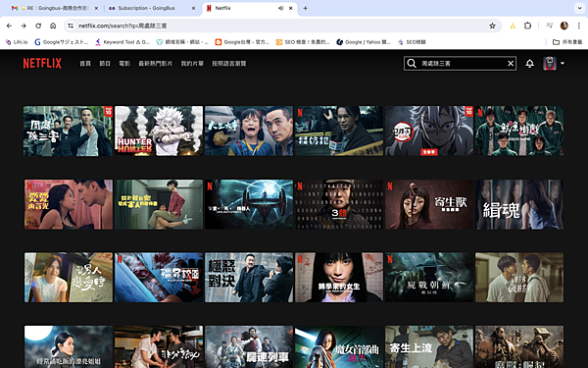The width and height of the screenshot is (588, 368).
Task: Open the 緝魂 thumbnail
Action: [519, 204]
